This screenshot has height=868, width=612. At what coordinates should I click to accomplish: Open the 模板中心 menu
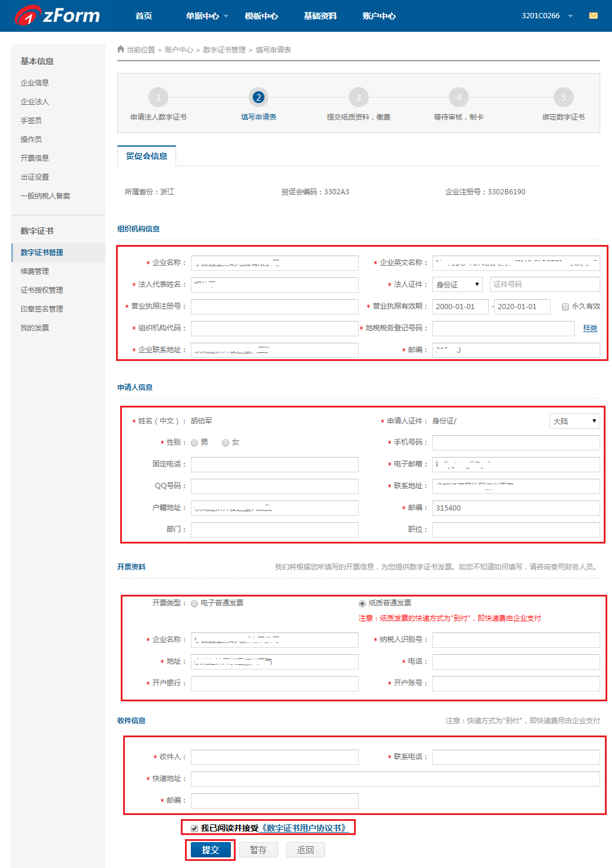[261, 16]
